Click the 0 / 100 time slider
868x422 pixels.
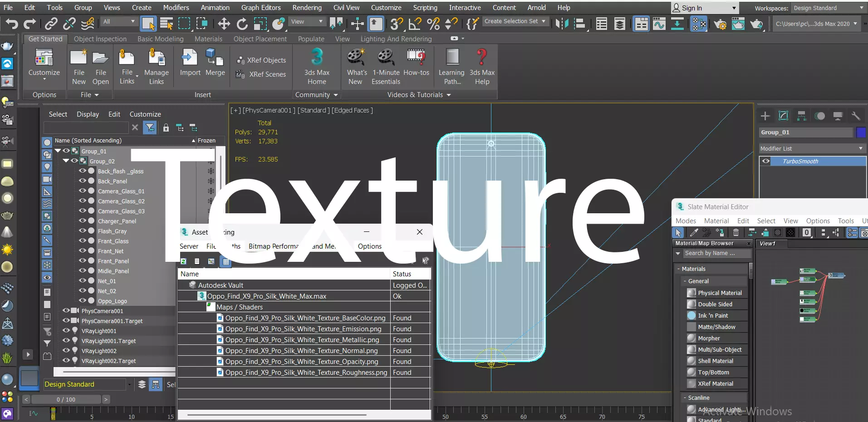(x=66, y=400)
